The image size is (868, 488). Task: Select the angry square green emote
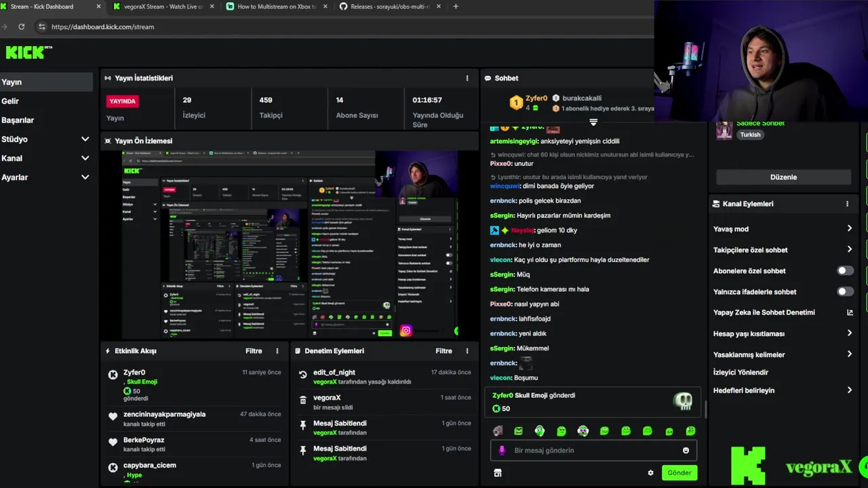click(518, 431)
